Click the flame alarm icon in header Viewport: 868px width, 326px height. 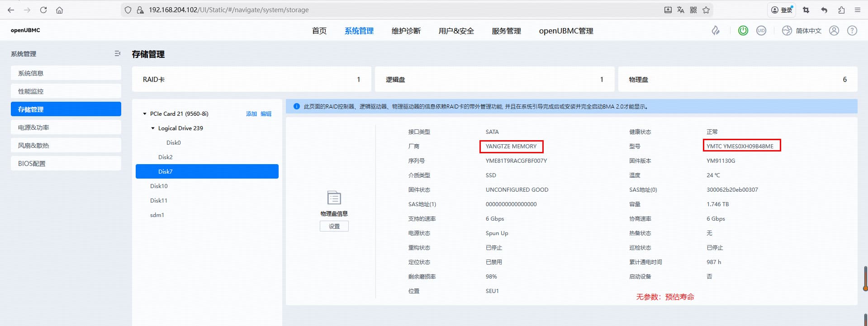point(716,31)
